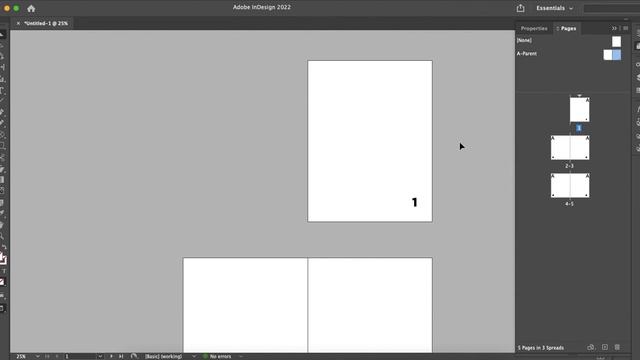Click the Fill and Stroke color swatch
This screenshot has height=360, width=640.
tap(3, 258)
